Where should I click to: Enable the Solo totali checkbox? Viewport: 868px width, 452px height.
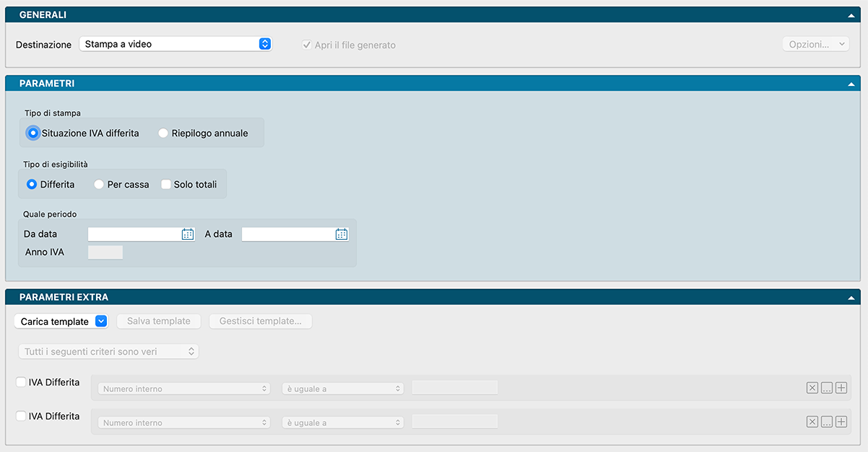coord(166,185)
